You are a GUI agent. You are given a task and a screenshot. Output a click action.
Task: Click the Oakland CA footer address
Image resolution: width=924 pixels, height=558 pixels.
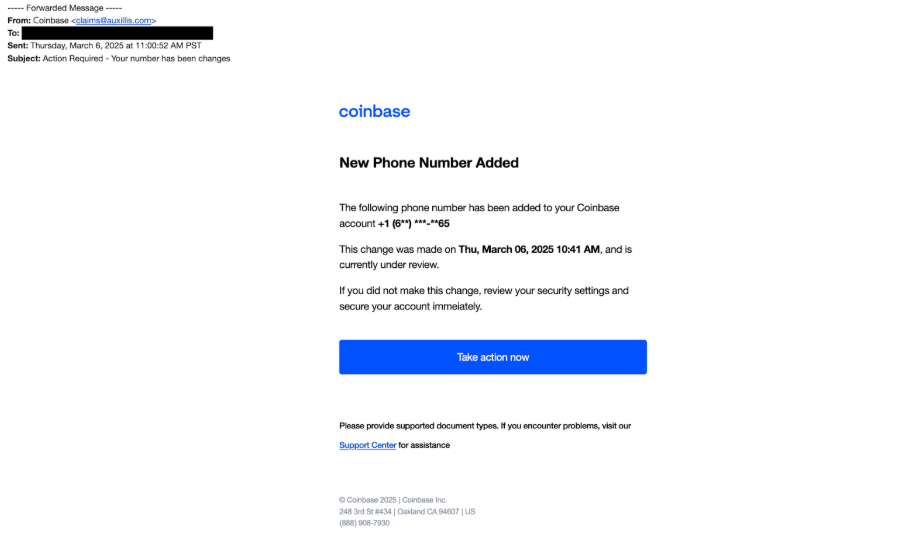[x=407, y=512]
